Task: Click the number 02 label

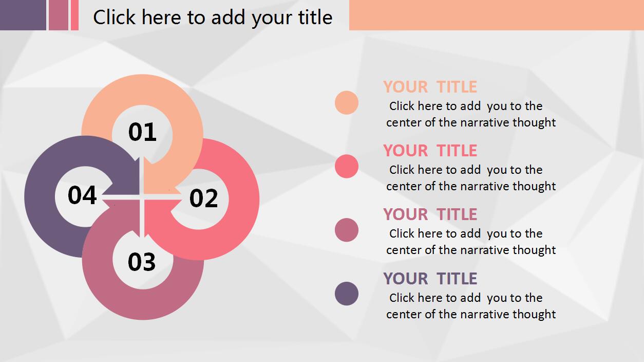Action: coord(204,198)
